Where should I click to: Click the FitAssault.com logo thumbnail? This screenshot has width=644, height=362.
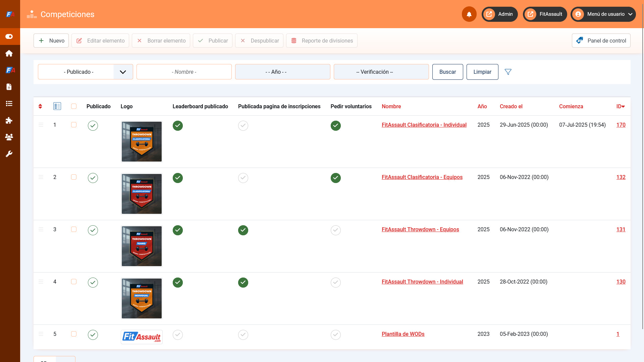[x=142, y=337]
